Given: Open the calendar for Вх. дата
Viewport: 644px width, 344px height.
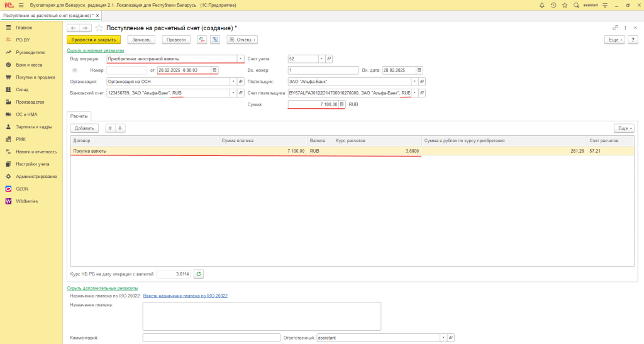Looking at the screenshot, I should [419, 70].
